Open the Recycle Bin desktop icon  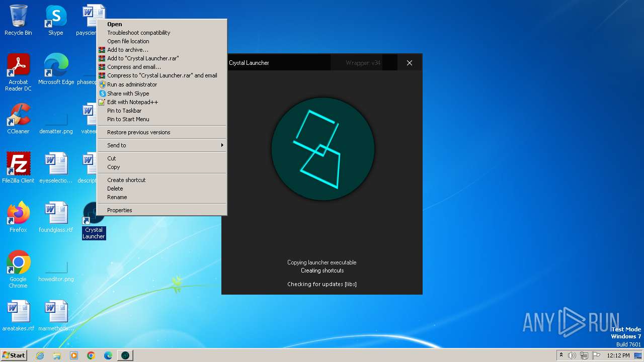pyautogui.click(x=18, y=20)
